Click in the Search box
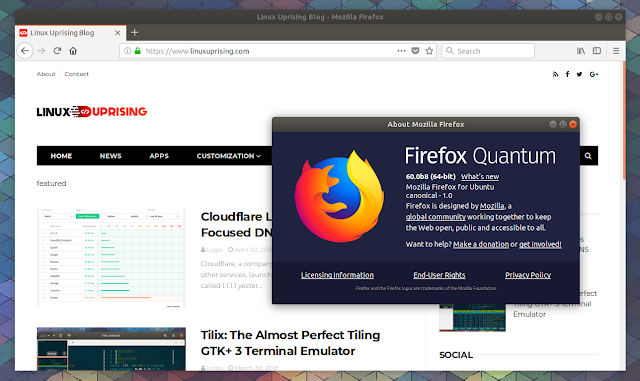 point(488,51)
